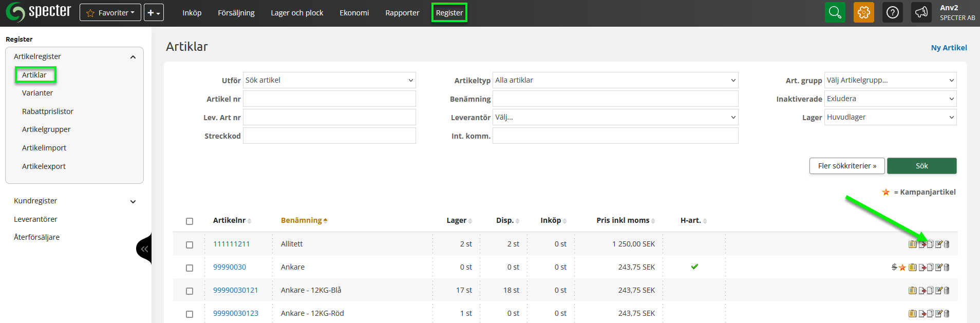Viewport: 980px width, 323px height.
Task: Open the Ekonomi menu
Action: pos(354,13)
